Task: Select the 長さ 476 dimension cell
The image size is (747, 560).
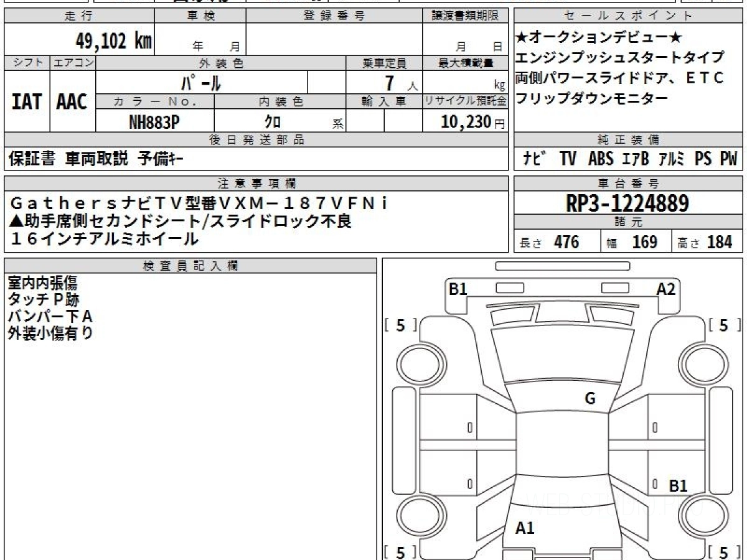Action: pos(557,242)
